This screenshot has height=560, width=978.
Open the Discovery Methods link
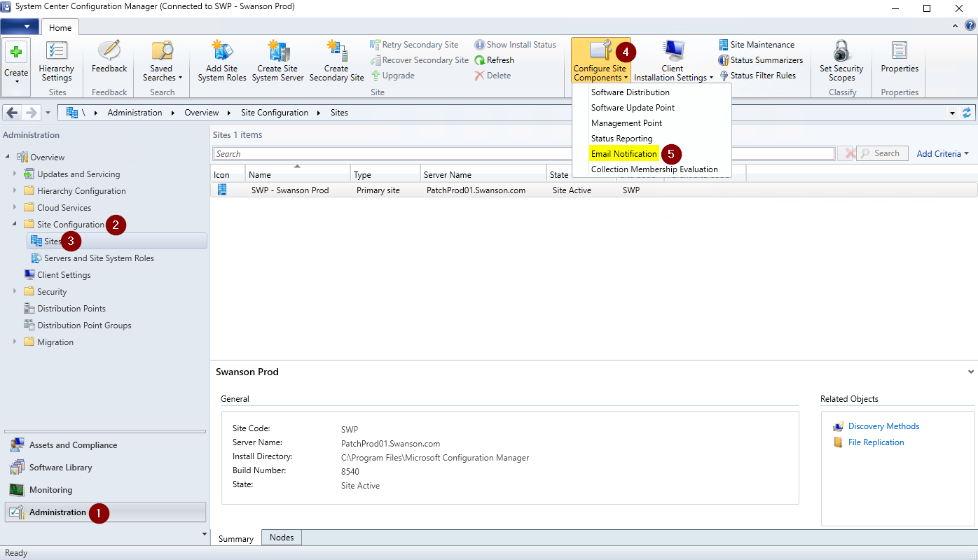(883, 426)
